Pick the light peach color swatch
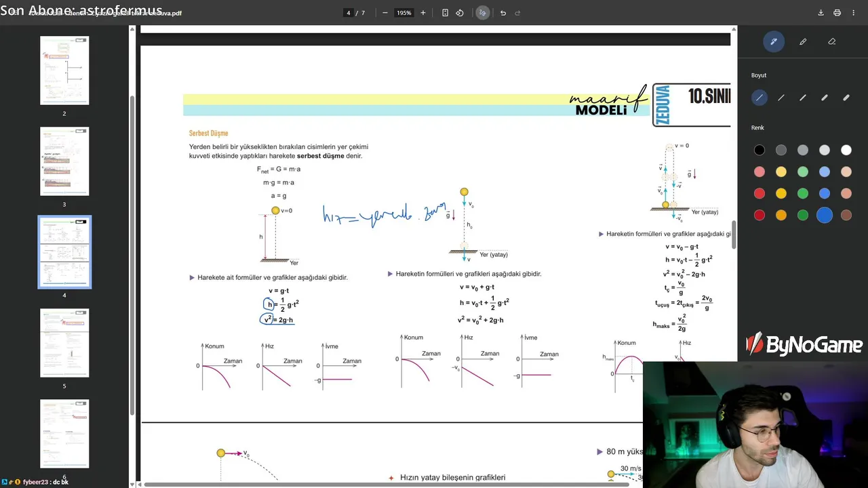The width and height of the screenshot is (868, 488). pyautogui.click(x=846, y=172)
